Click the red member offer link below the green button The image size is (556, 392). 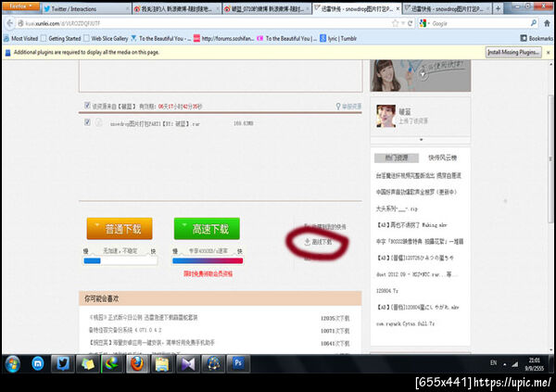coord(208,273)
